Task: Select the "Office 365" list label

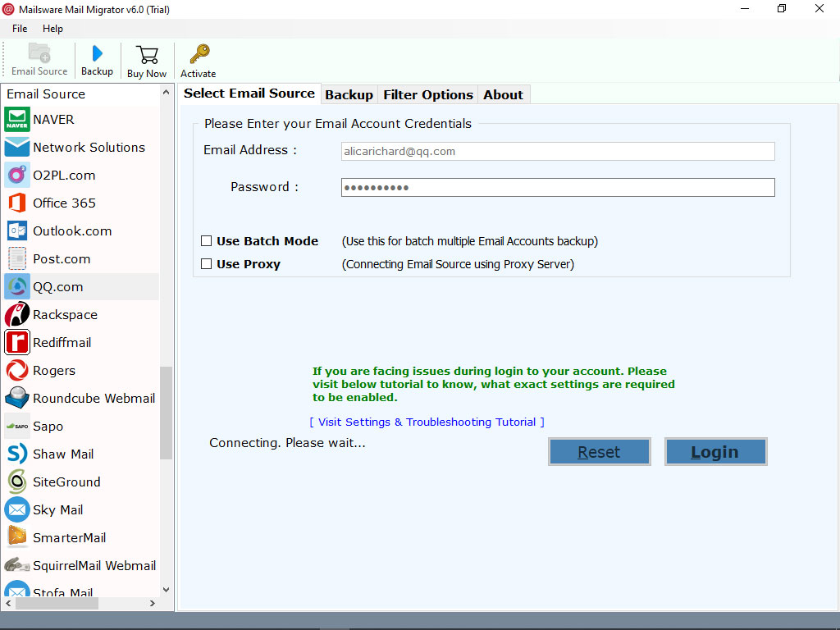Action: pyautogui.click(x=64, y=203)
